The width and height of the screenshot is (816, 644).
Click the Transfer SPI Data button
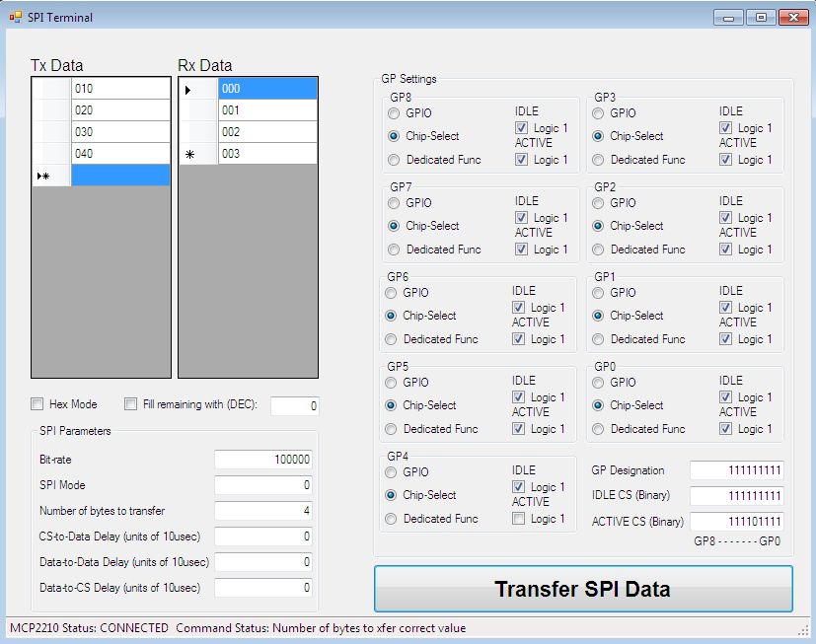tap(583, 589)
